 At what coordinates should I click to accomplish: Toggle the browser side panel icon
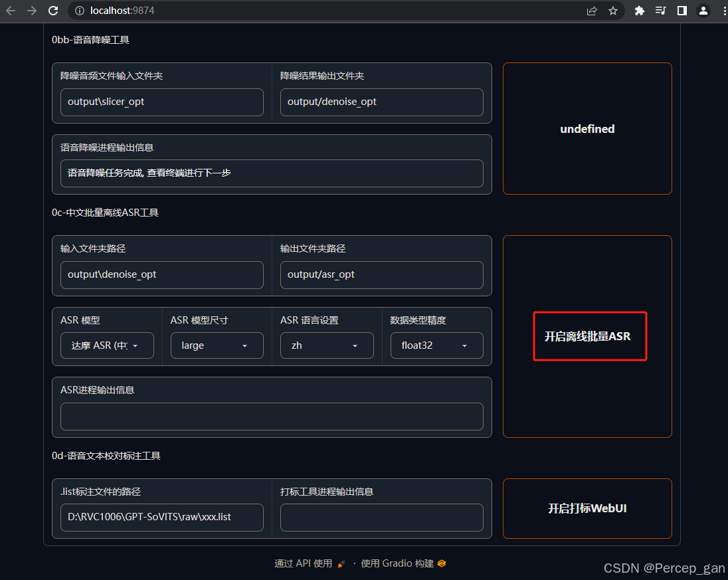[x=682, y=11]
